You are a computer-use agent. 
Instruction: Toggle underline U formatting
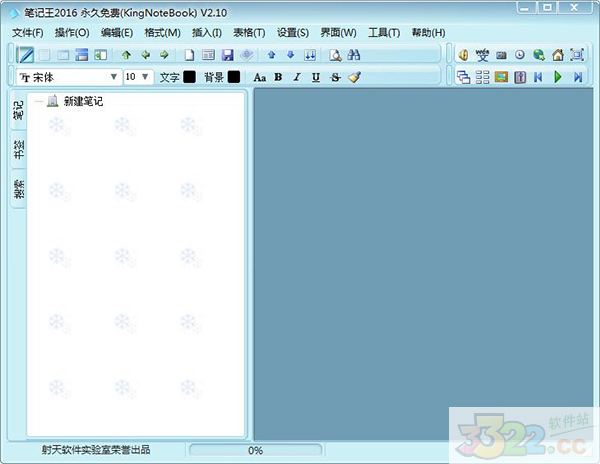coord(316,78)
